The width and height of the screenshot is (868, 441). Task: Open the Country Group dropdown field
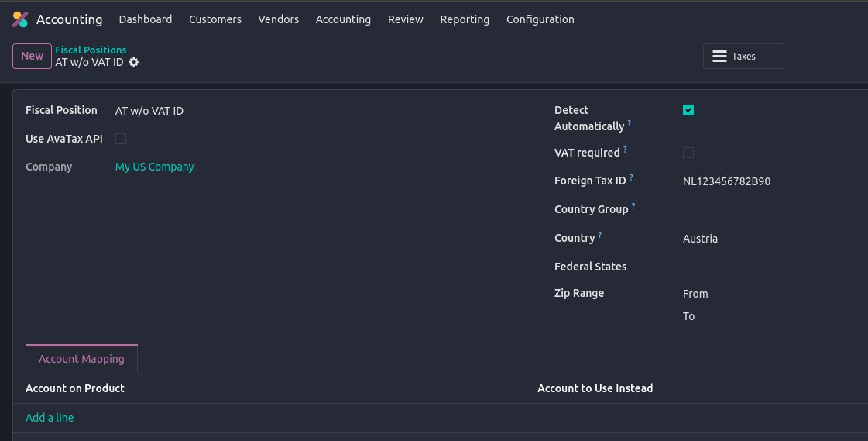click(x=767, y=209)
